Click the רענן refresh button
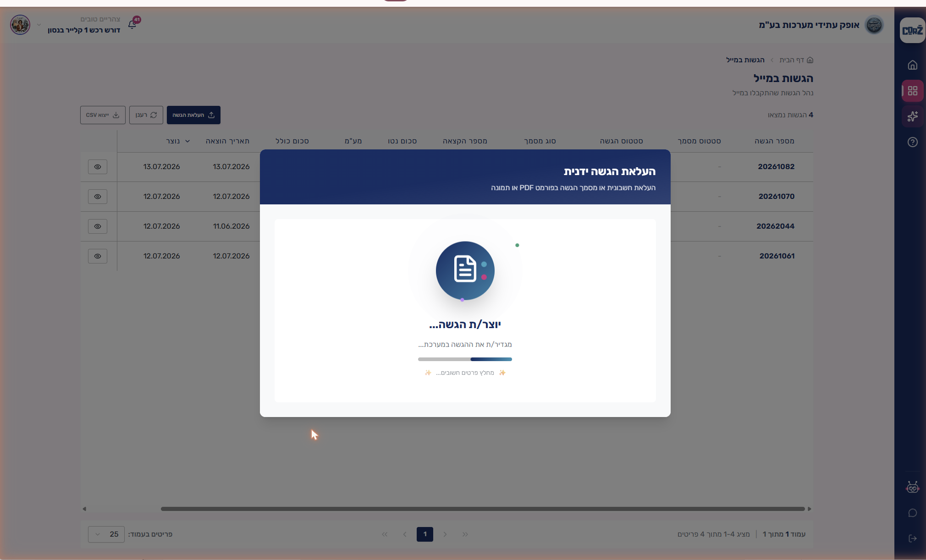 pos(146,115)
